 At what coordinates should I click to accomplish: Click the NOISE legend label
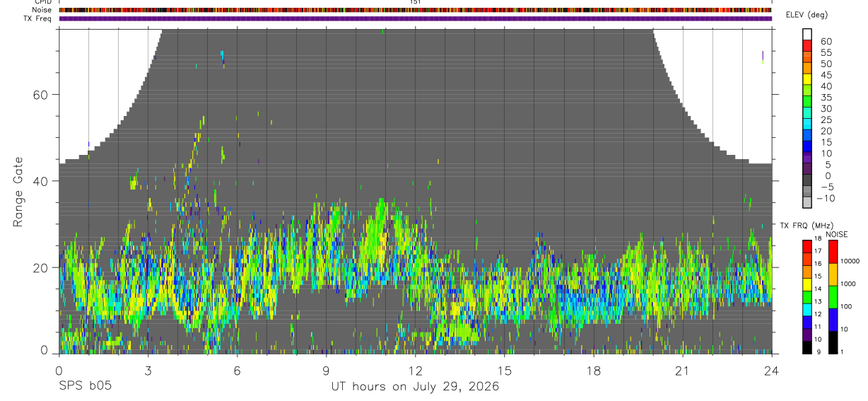pyautogui.click(x=837, y=234)
